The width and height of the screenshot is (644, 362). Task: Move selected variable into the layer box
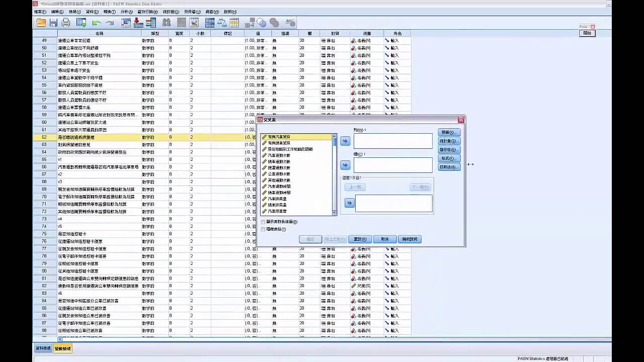pyautogui.click(x=349, y=203)
